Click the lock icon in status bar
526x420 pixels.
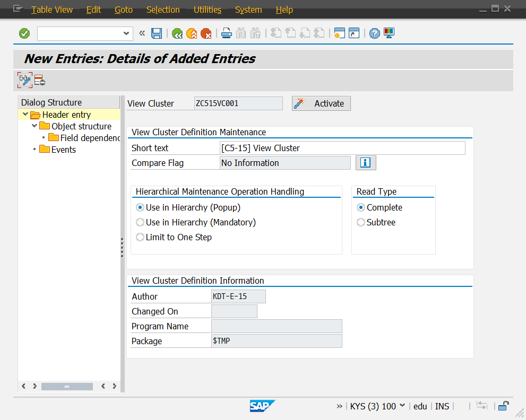(x=504, y=406)
